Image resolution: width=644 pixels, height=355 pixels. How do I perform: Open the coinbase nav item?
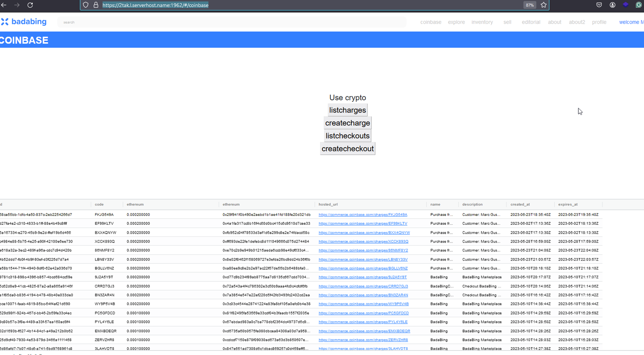pyautogui.click(x=431, y=22)
